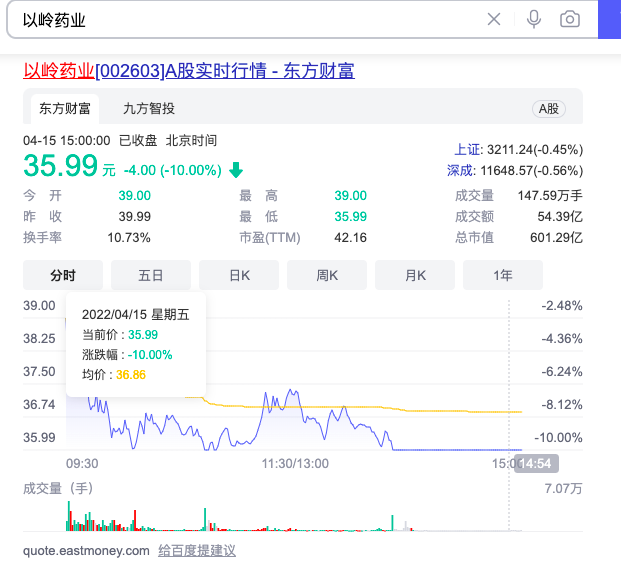Screen dimensions: 621x567
Task: Click the 成交量 value 147.59万手
Action: (550, 196)
